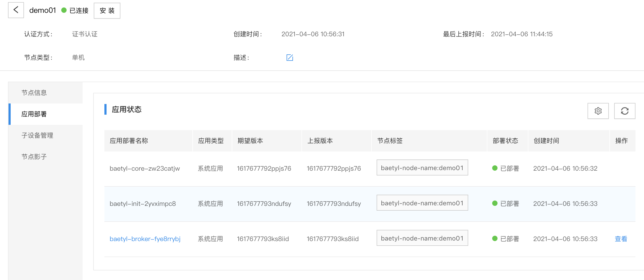Click node label tag in baetyl-init row

[422, 203]
